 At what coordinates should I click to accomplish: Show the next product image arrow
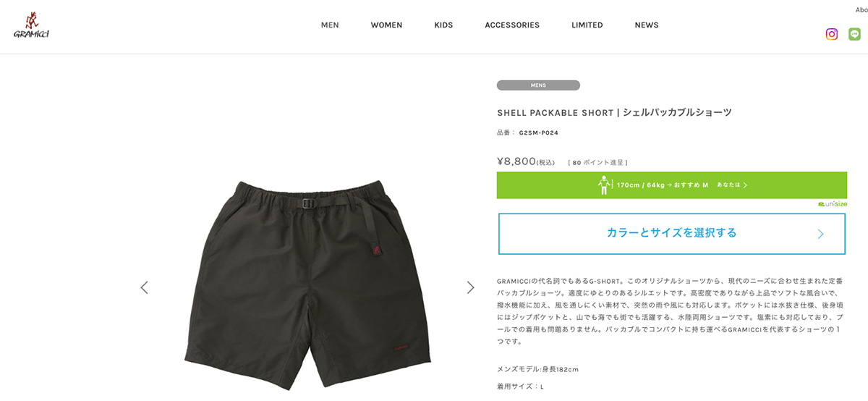[470, 287]
